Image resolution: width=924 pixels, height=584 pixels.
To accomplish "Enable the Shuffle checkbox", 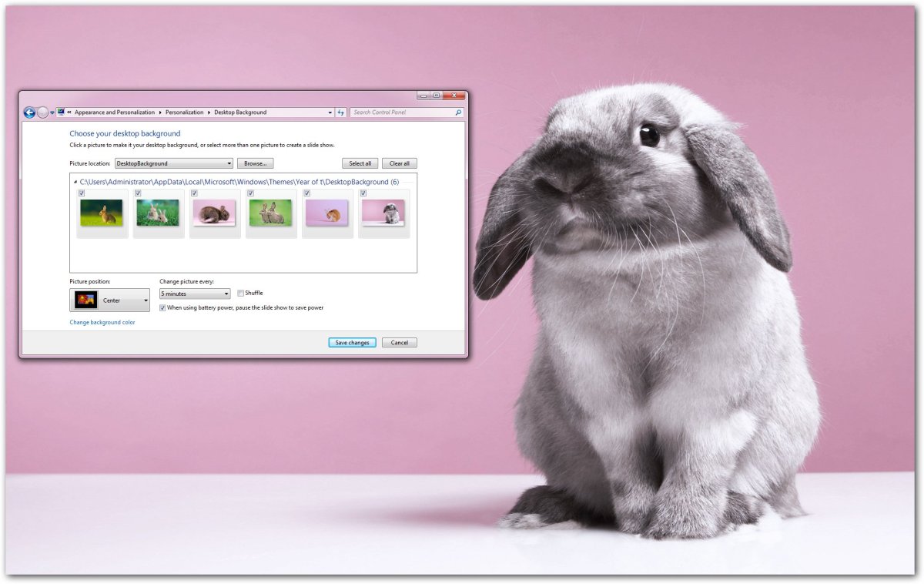I will pos(241,294).
